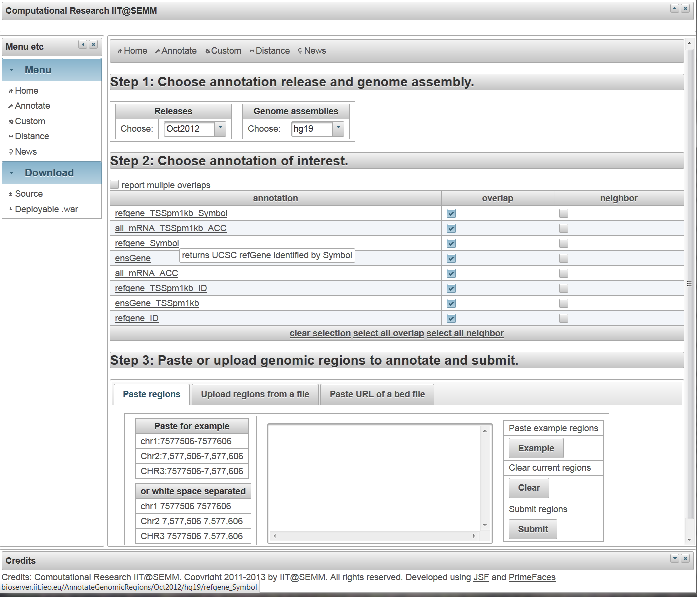This screenshot has width=698, height=599.
Task: Check neighbor for all_mRNA_TSSpm1kb_ACC
Action: 564,228
